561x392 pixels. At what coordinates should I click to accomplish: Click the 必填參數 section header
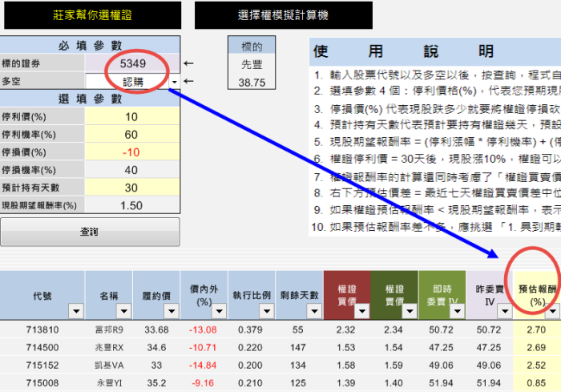[90, 46]
